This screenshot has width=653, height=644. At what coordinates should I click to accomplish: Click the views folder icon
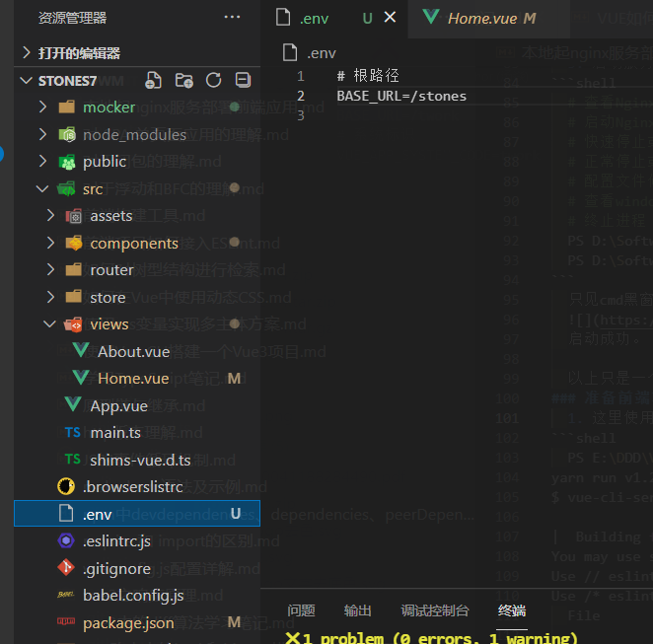pyautogui.click(x=73, y=324)
